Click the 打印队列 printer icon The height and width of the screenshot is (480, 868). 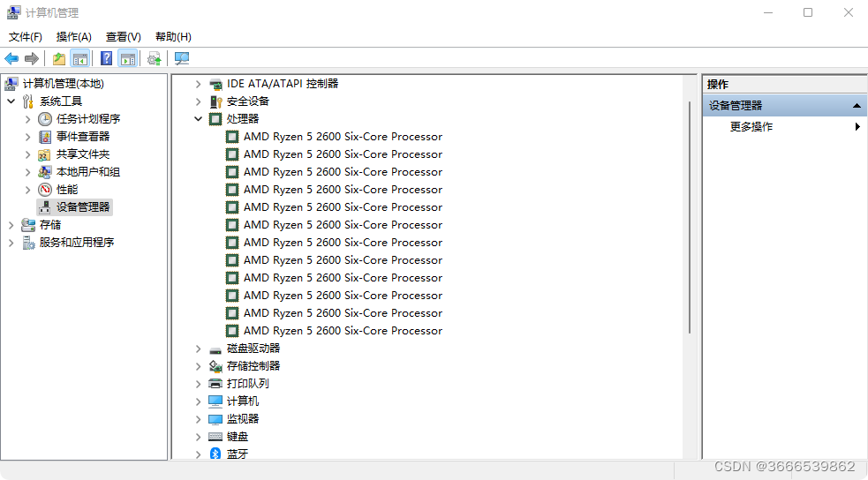(x=215, y=384)
